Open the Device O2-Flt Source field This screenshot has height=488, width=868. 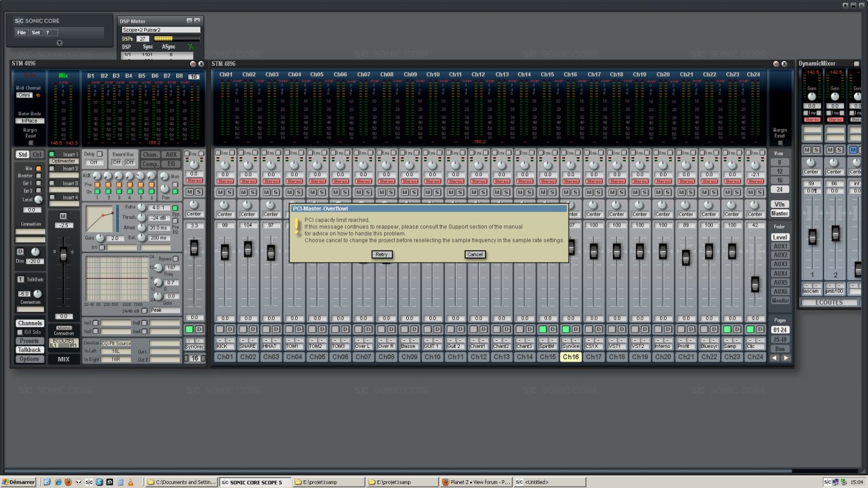[x=116, y=343]
